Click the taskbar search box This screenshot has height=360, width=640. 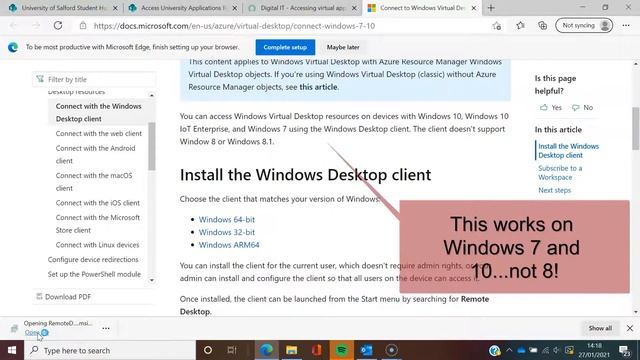click(110, 350)
